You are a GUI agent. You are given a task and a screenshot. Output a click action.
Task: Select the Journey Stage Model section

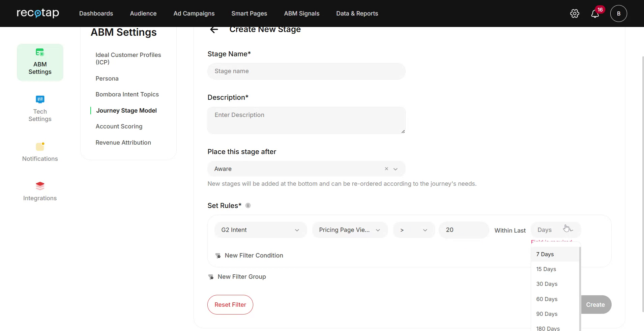[x=126, y=110]
